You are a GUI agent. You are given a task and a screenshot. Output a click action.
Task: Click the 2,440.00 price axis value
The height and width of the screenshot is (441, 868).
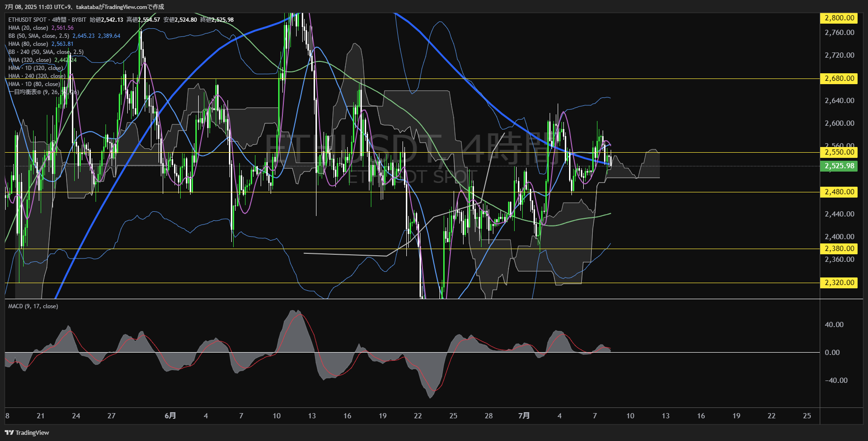pyautogui.click(x=839, y=214)
